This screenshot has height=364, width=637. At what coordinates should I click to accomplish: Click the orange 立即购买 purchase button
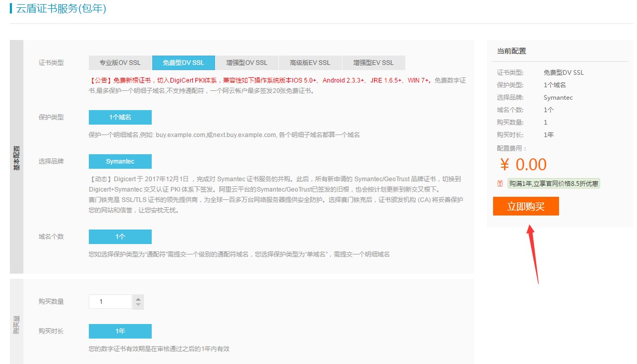(526, 206)
